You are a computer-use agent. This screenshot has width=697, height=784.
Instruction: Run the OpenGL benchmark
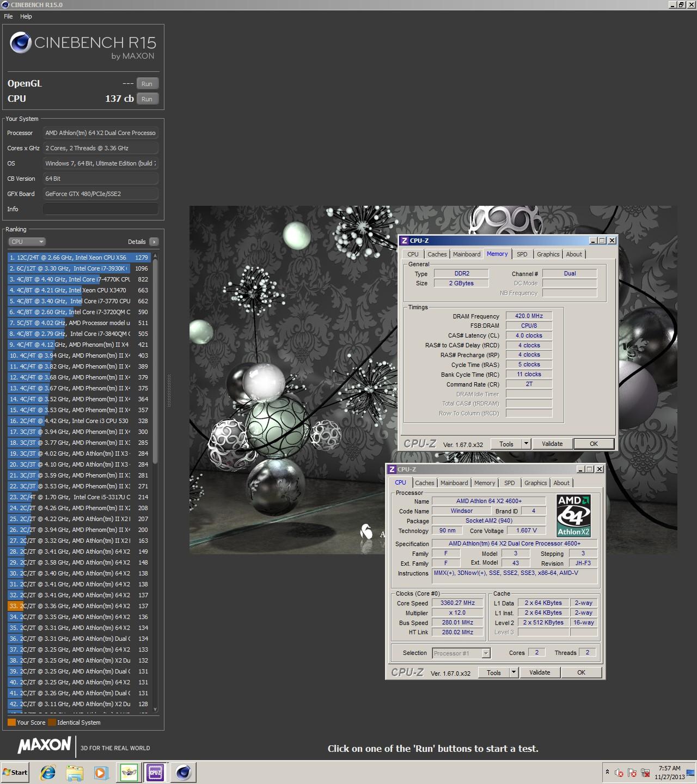click(147, 83)
